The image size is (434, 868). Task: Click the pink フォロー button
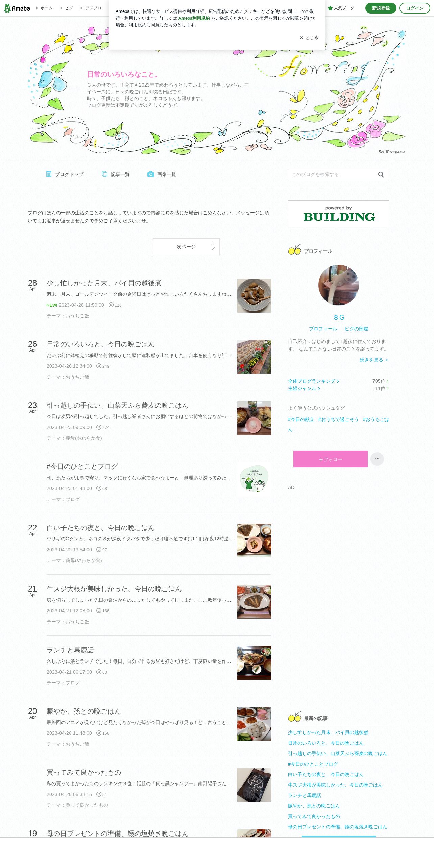click(331, 459)
